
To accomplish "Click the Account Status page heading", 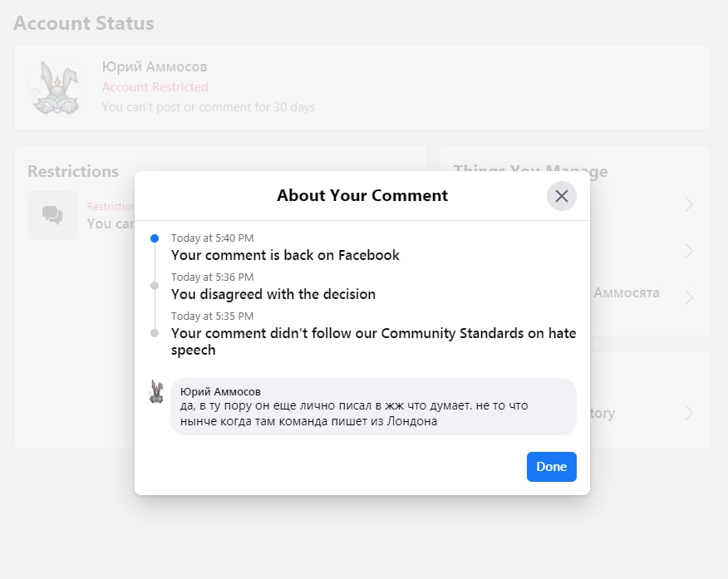I will click(84, 23).
